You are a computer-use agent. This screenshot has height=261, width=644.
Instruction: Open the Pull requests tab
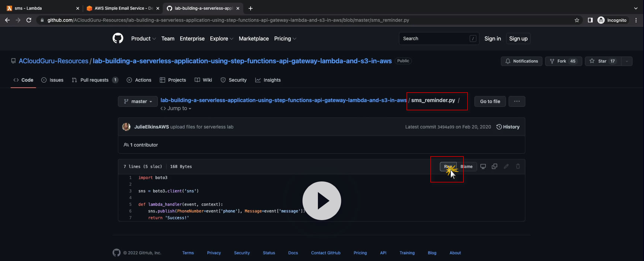point(95,80)
